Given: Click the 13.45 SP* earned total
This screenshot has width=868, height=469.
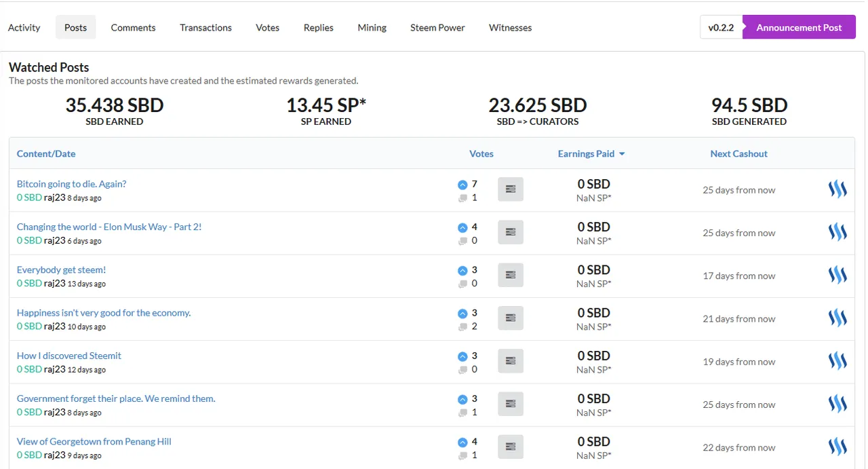Looking at the screenshot, I should point(326,105).
